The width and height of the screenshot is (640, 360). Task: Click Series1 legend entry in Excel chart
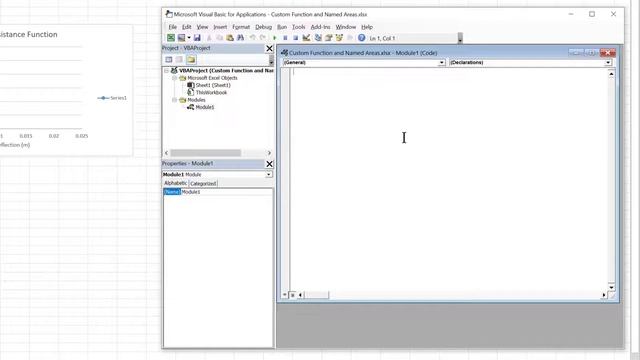click(112, 98)
